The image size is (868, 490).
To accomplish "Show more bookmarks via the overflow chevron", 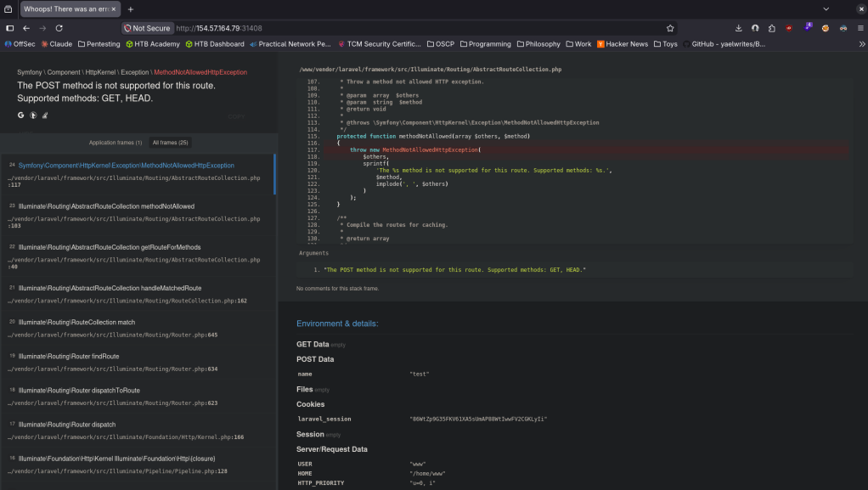I will (x=861, y=44).
